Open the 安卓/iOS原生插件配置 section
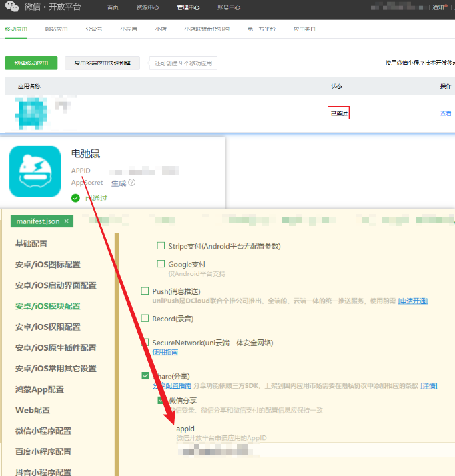 coord(56,347)
